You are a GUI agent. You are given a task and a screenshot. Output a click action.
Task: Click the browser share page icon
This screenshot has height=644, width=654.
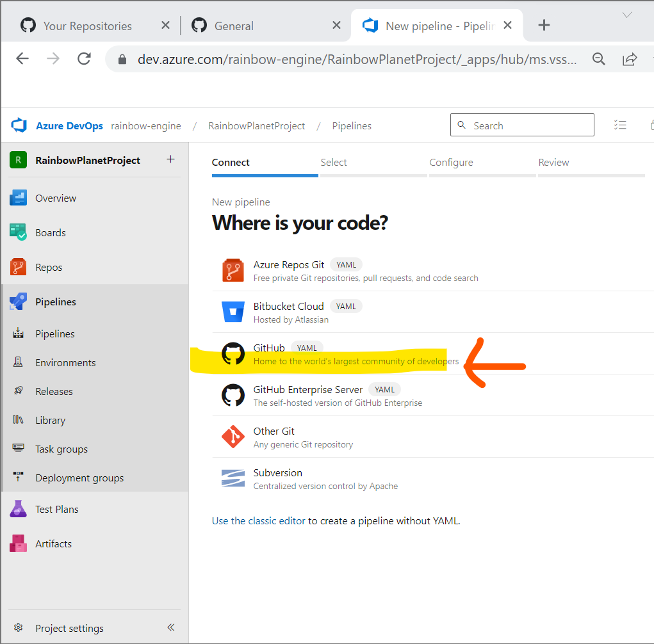tap(630, 59)
